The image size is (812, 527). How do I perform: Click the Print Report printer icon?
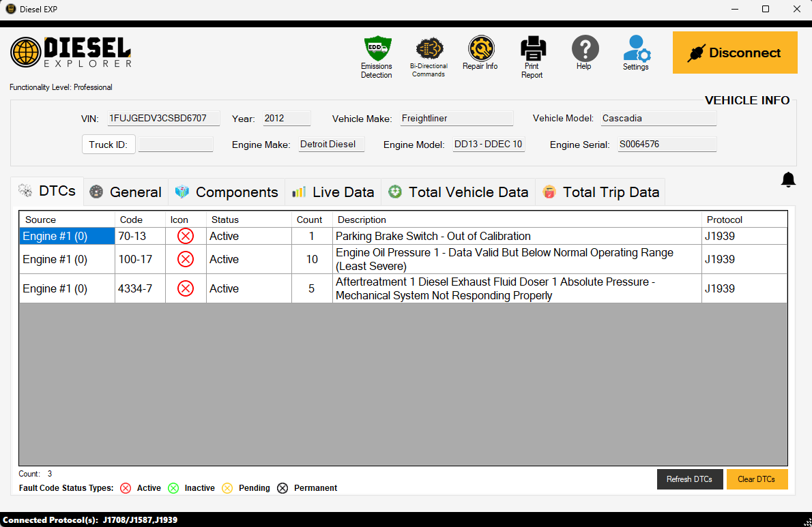click(x=533, y=48)
